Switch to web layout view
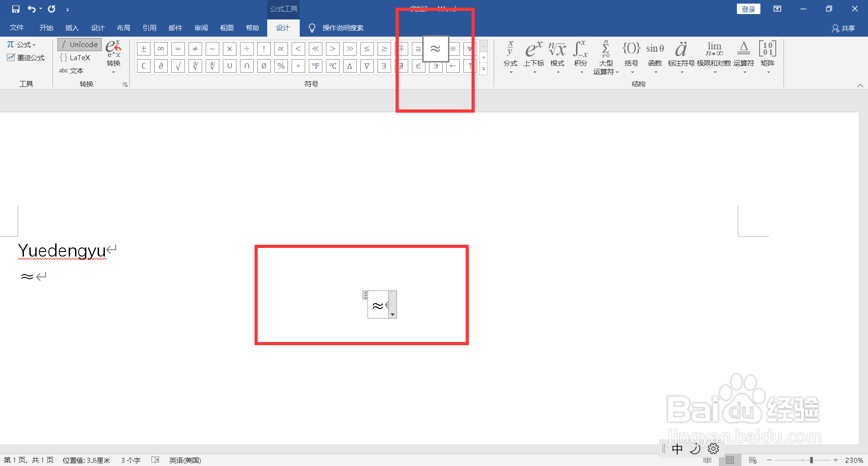This screenshot has width=868, height=466. 753,460
